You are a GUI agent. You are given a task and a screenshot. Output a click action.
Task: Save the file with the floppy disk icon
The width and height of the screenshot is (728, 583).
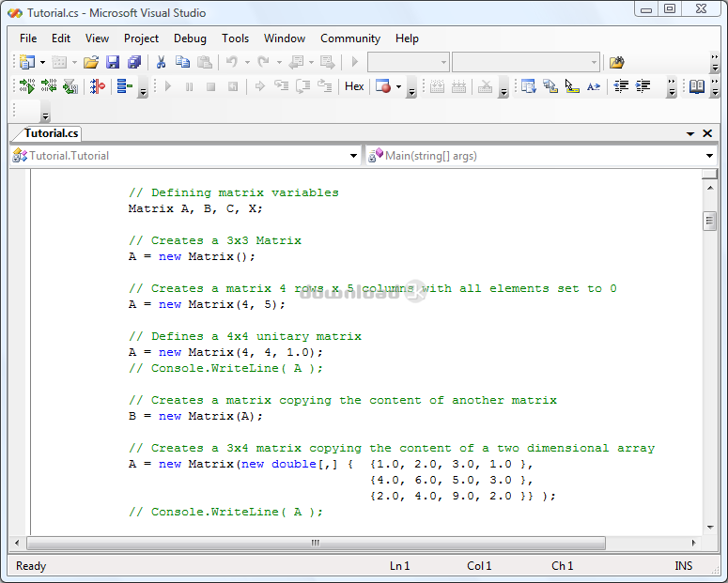(x=113, y=62)
